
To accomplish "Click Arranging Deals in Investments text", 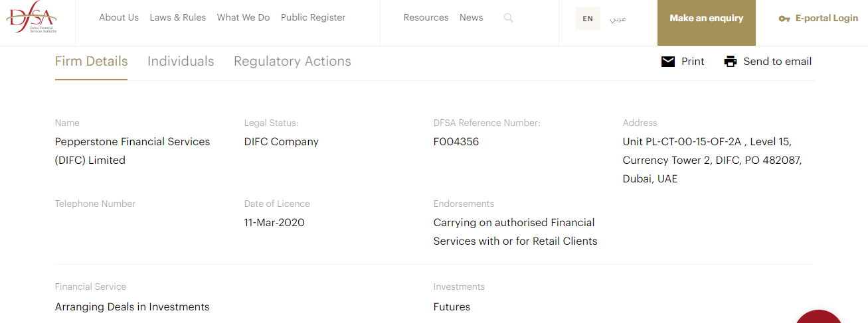I will [x=132, y=307].
